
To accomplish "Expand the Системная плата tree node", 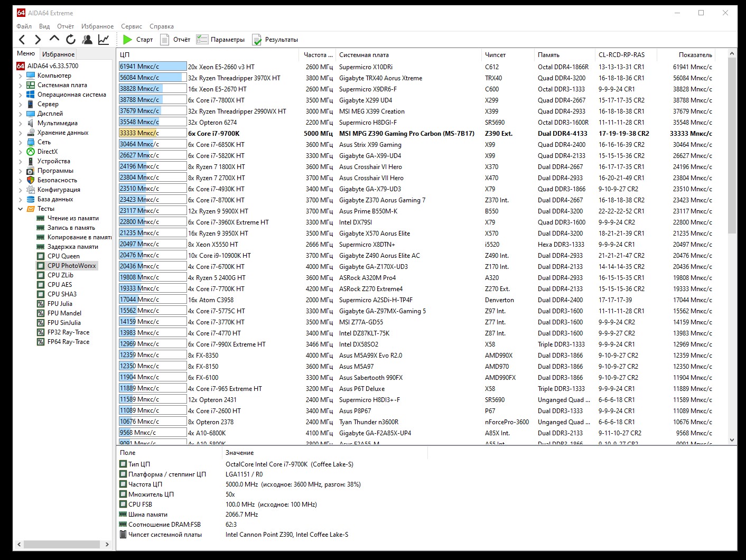I will (x=21, y=85).
